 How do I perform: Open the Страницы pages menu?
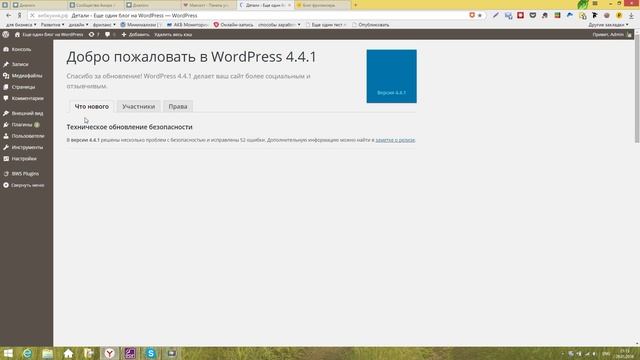tap(23, 87)
